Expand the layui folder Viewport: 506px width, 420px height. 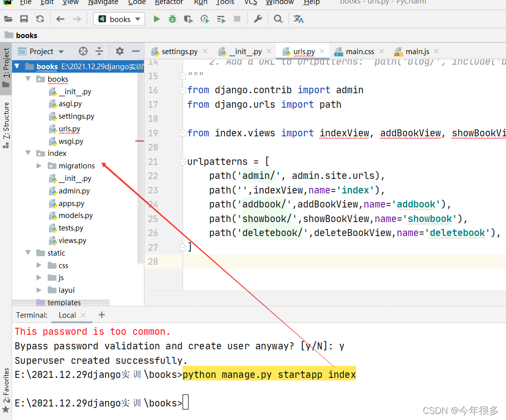[39, 290]
